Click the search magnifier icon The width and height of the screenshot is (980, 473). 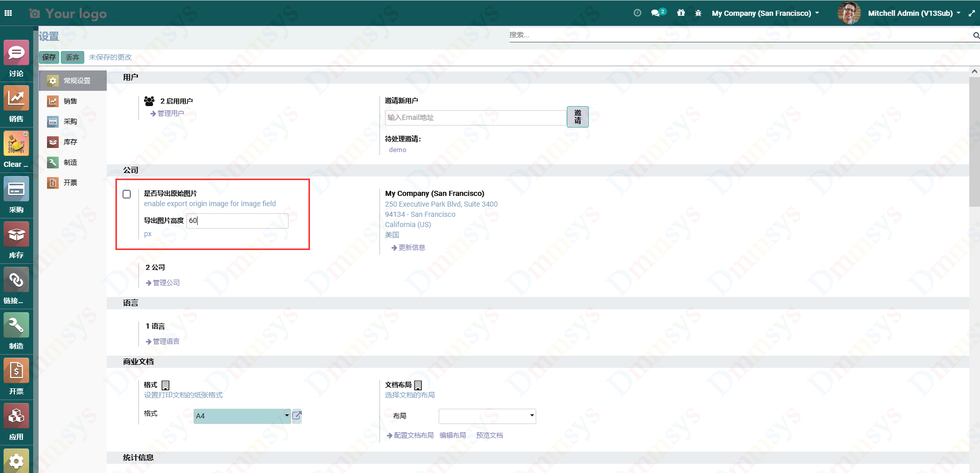pyautogui.click(x=976, y=35)
